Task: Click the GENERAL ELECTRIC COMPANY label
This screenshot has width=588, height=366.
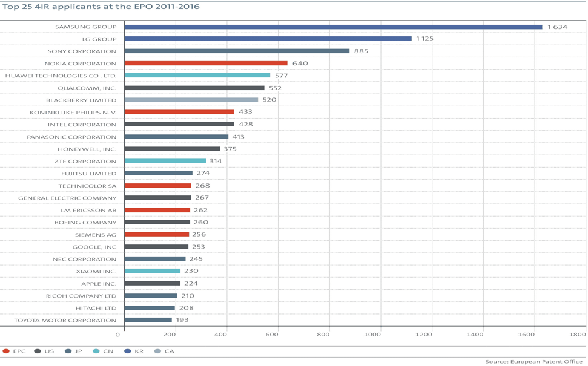Action: point(67,198)
